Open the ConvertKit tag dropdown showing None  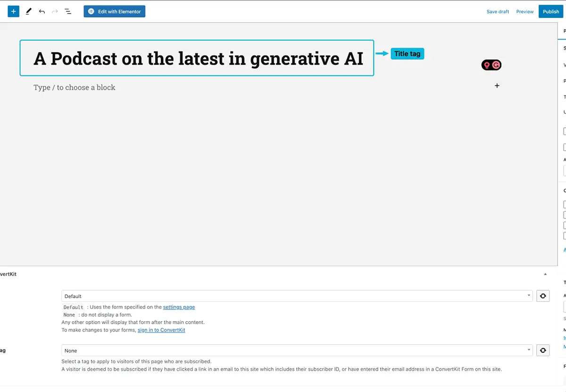pos(297,350)
